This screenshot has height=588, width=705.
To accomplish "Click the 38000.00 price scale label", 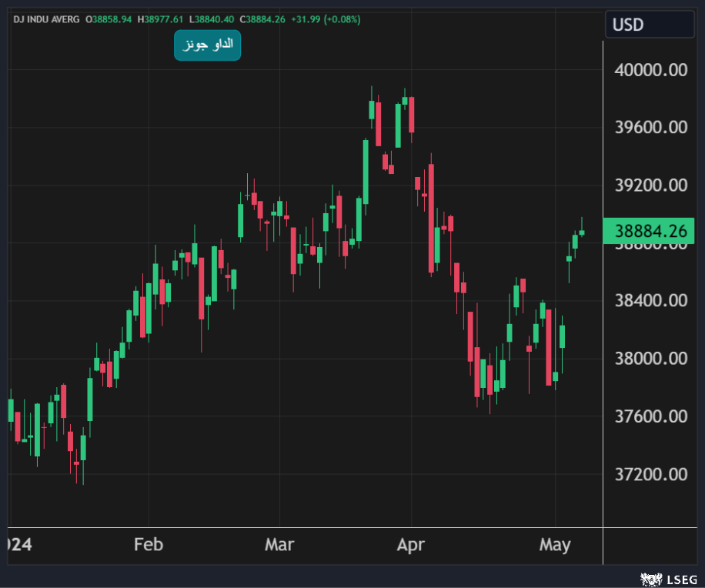I will 651,358.
